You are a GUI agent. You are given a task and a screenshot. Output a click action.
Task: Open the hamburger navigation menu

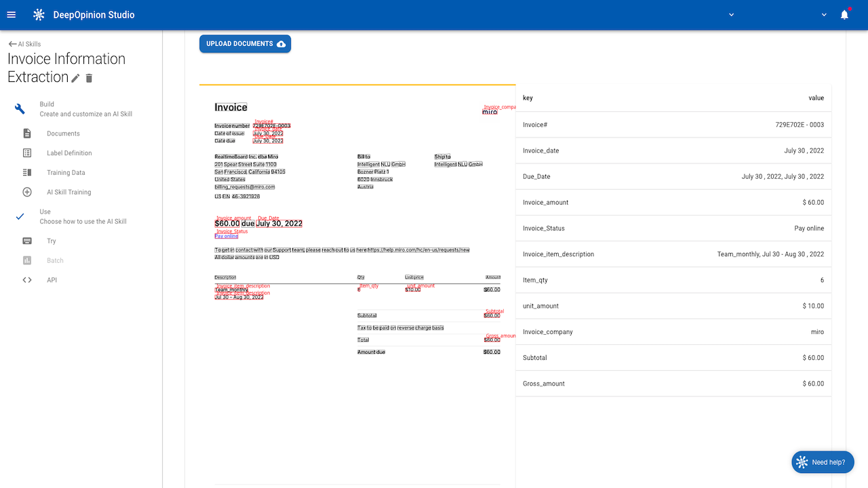[x=11, y=15]
